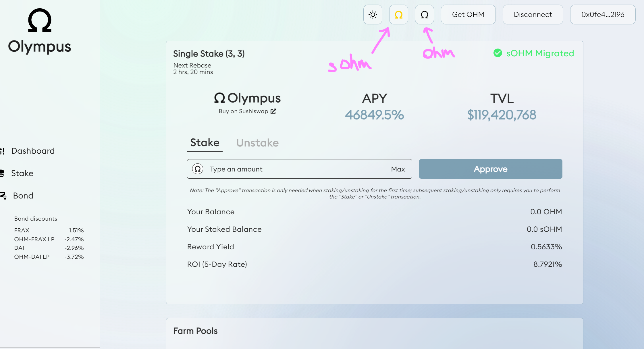Add sOHM token using the yellow Omega icon
Image resolution: width=644 pixels, height=349 pixels.
click(x=399, y=14)
